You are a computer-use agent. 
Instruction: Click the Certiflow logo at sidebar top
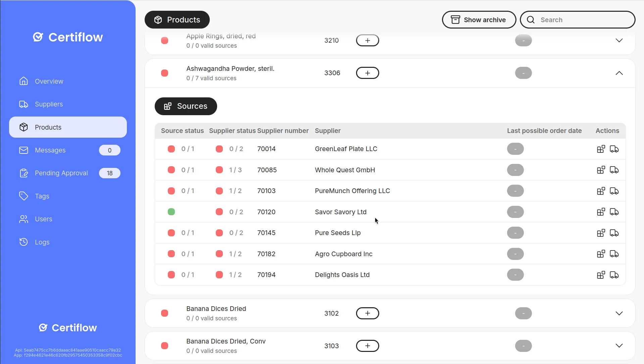(x=68, y=37)
